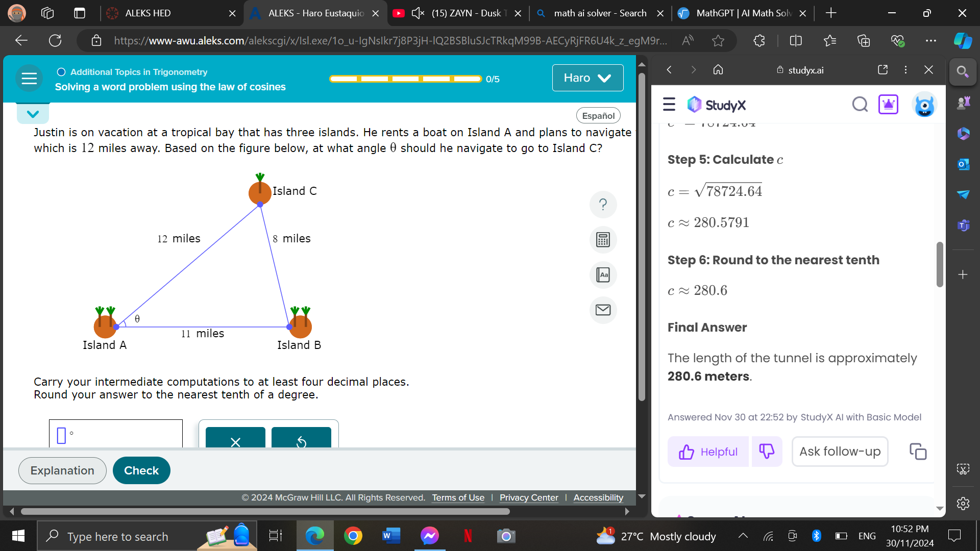Toggle the StudyX panel close button
This screenshot has height=551, width=980.
click(929, 70)
